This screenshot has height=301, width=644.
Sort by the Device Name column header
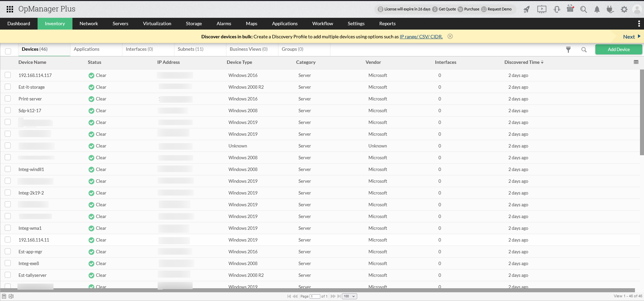click(32, 62)
